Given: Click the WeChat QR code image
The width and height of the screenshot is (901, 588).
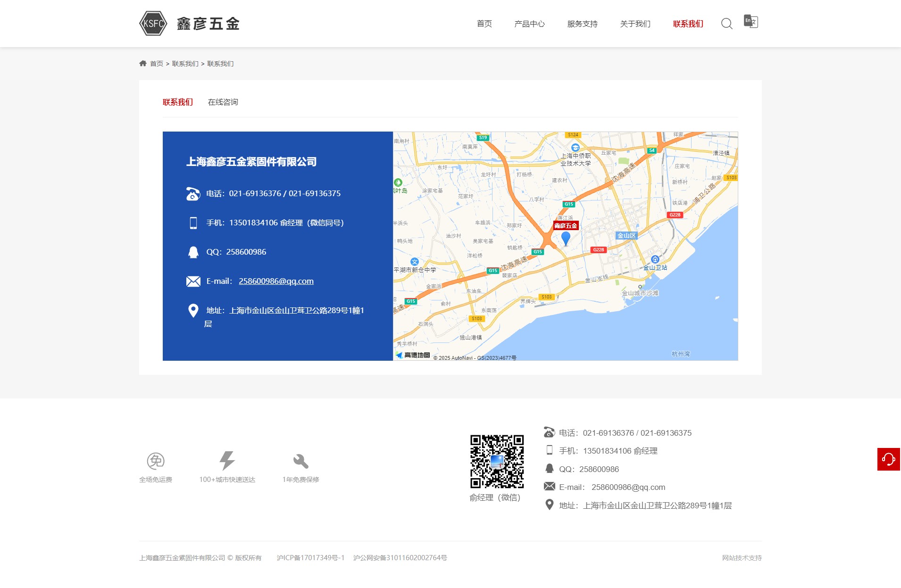Looking at the screenshot, I should [497, 461].
